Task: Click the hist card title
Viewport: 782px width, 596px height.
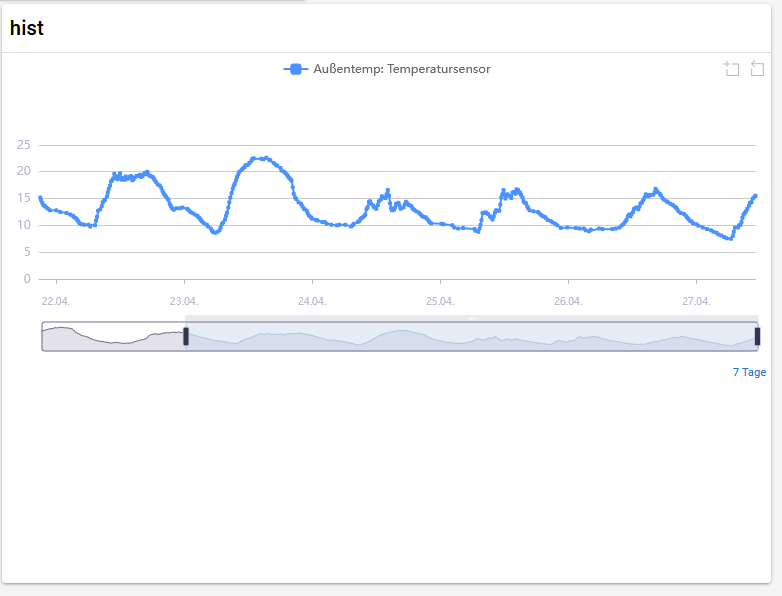Action: (27, 28)
